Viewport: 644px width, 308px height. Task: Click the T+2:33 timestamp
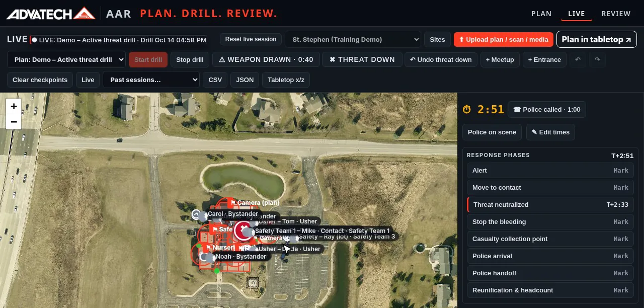click(x=617, y=205)
